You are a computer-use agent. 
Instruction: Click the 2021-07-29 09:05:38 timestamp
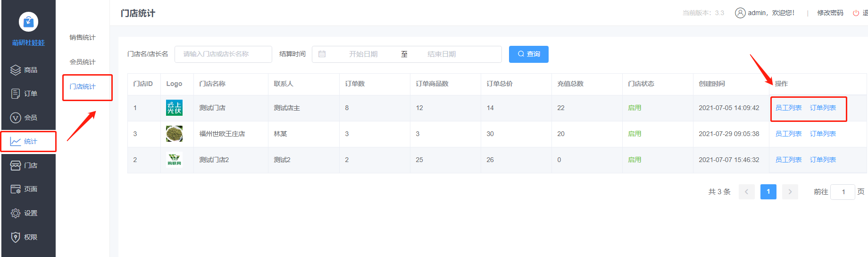pos(729,134)
